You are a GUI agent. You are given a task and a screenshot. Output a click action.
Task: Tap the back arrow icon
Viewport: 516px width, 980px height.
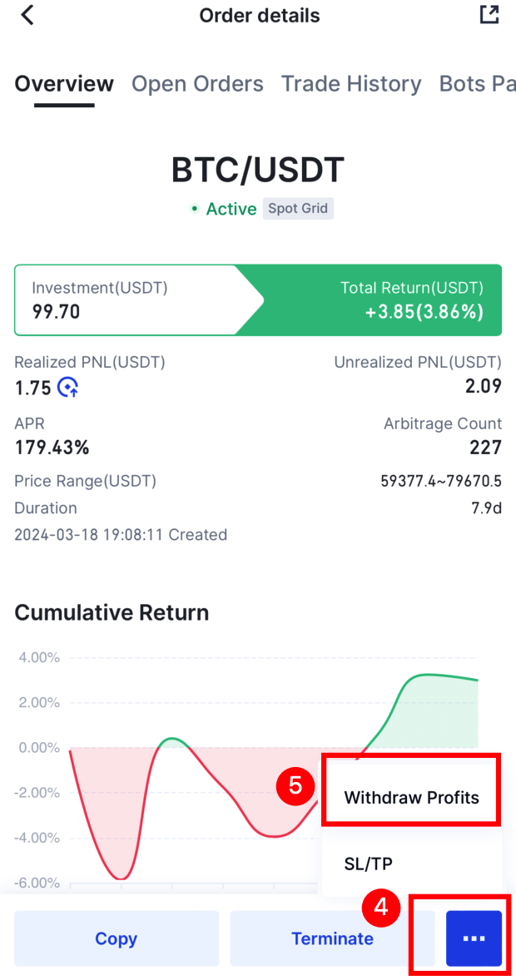tap(27, 15)
